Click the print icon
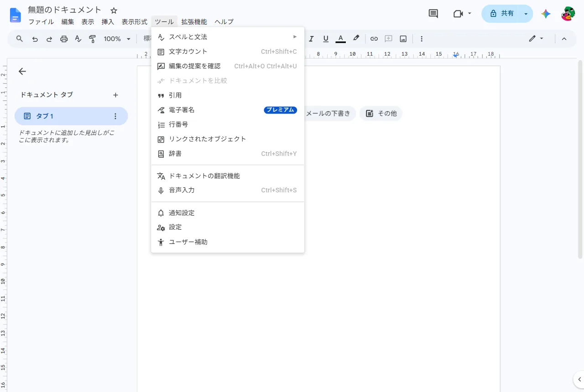 tap(64, 39)
